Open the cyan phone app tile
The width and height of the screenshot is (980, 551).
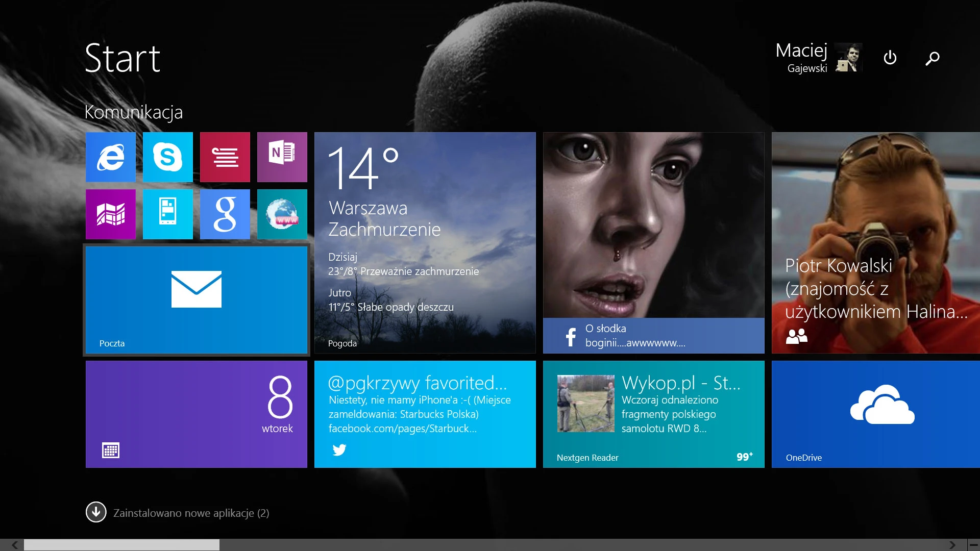168,214
